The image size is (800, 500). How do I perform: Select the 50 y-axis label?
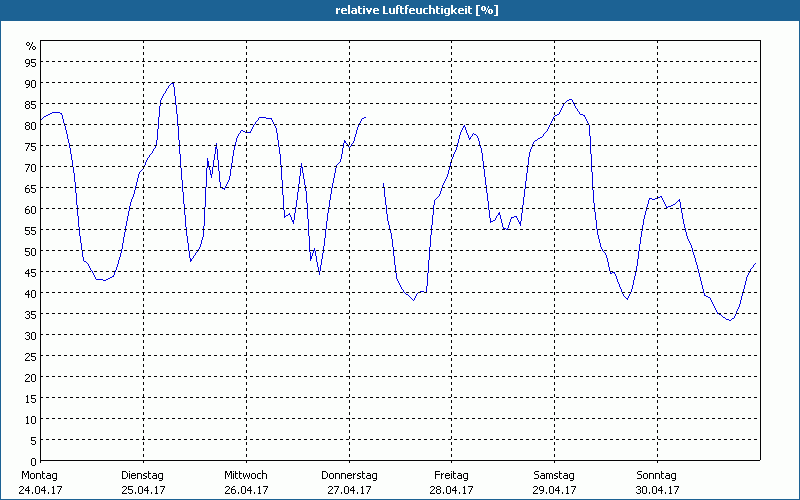pyautogui.click(x=31, y=251)
